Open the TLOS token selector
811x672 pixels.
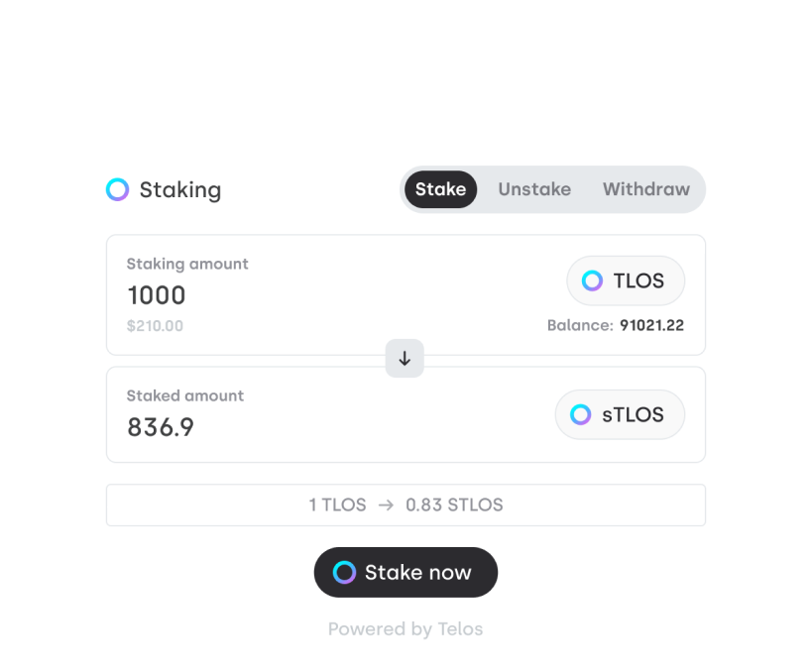(x=626, y=280)
